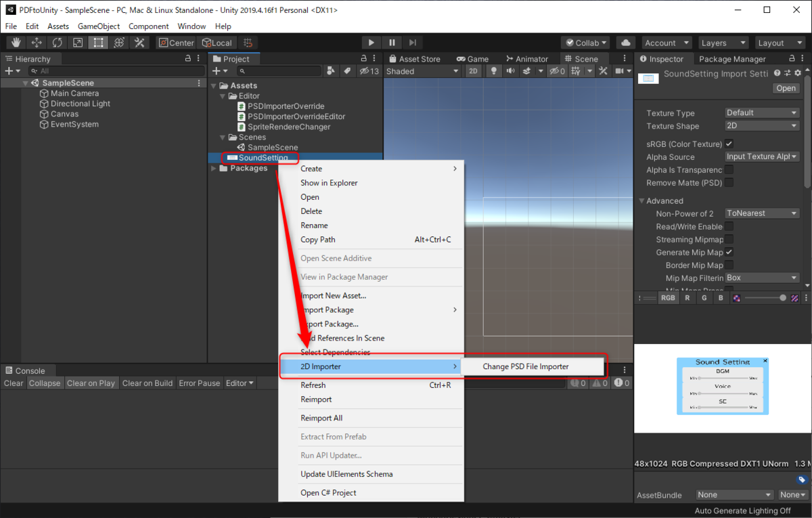Toggle scene audio speaker icon
The height and width of the screenshot is (518, 812).
(510, 71)
